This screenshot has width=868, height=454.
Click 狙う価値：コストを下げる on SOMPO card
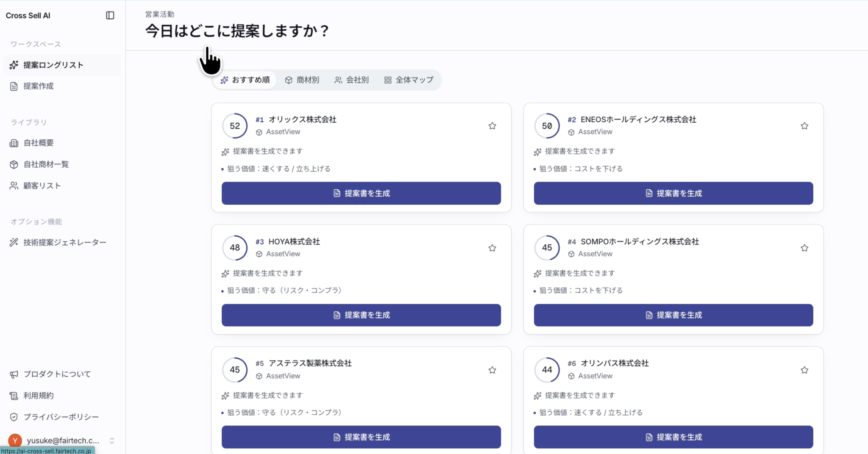click(581, 291)
